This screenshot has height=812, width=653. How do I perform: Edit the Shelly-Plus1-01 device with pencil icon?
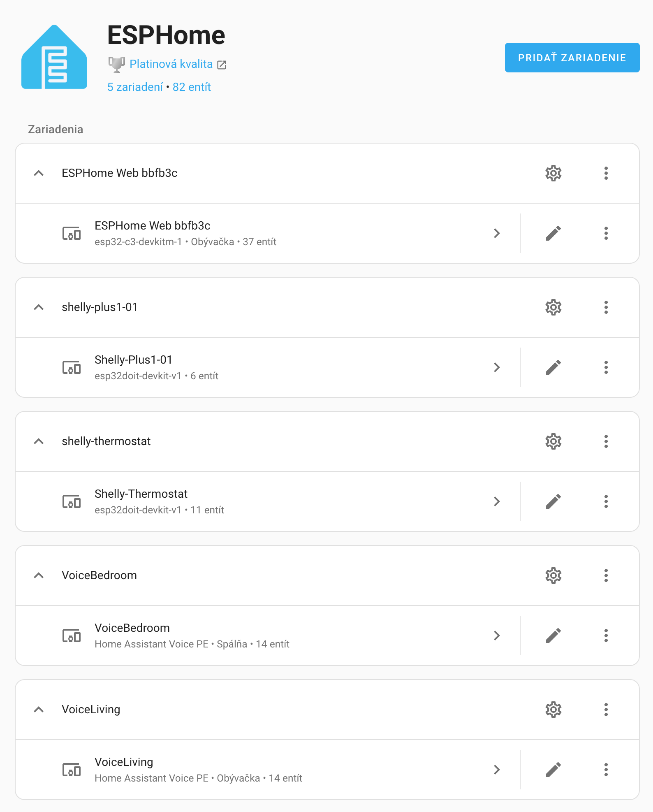coord(553,367)
